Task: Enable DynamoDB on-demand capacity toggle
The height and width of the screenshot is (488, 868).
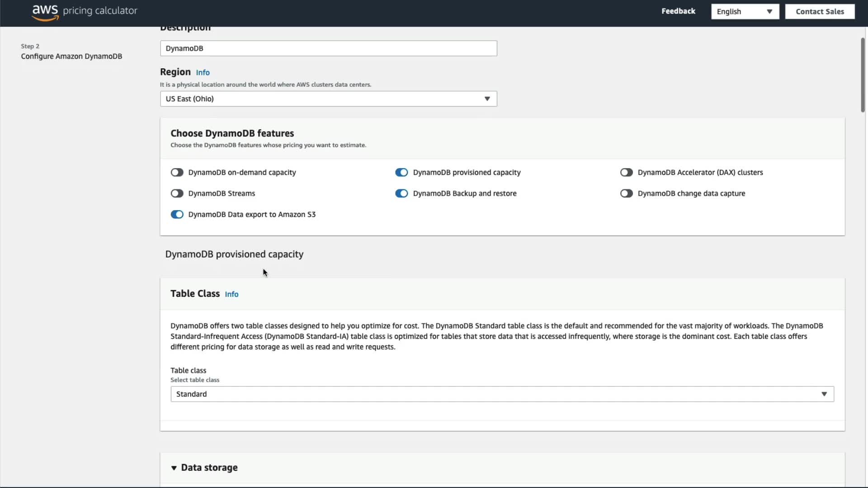Action: click(177, 172)
